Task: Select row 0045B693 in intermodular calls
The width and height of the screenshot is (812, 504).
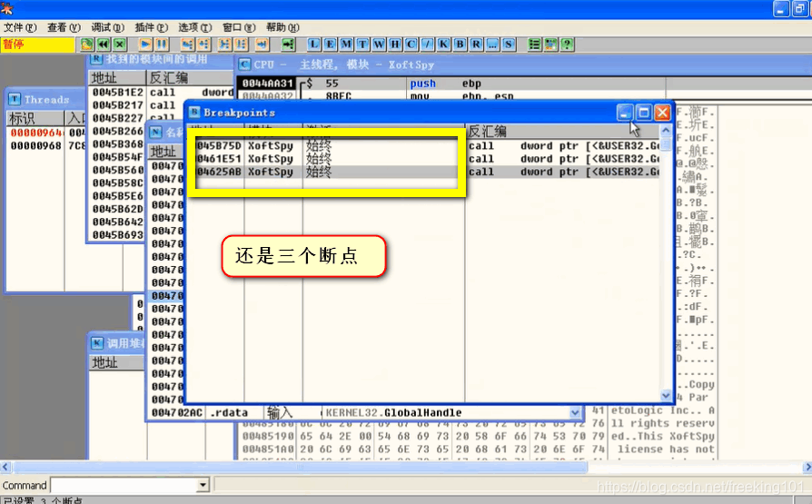Action: [117, 234]
